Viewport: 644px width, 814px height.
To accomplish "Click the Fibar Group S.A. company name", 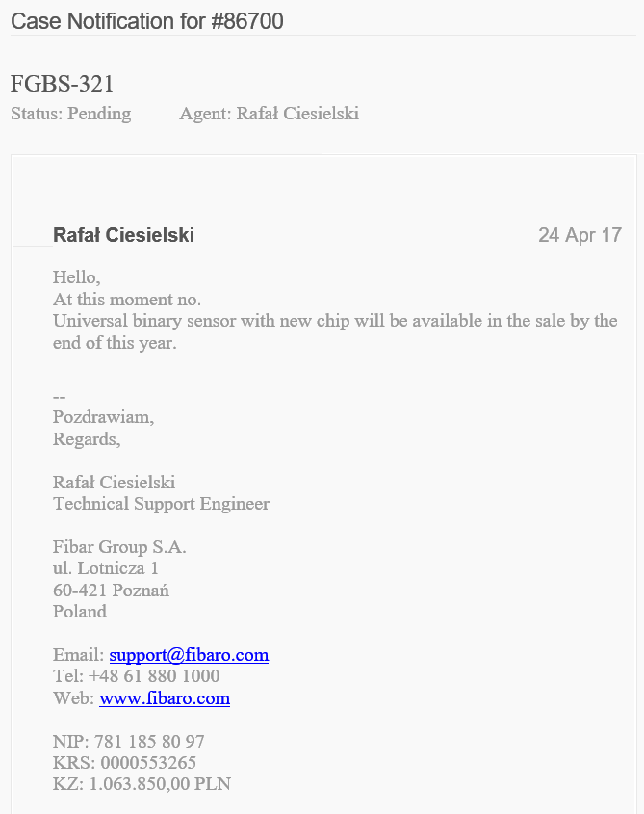I will [x=119, y=547].
